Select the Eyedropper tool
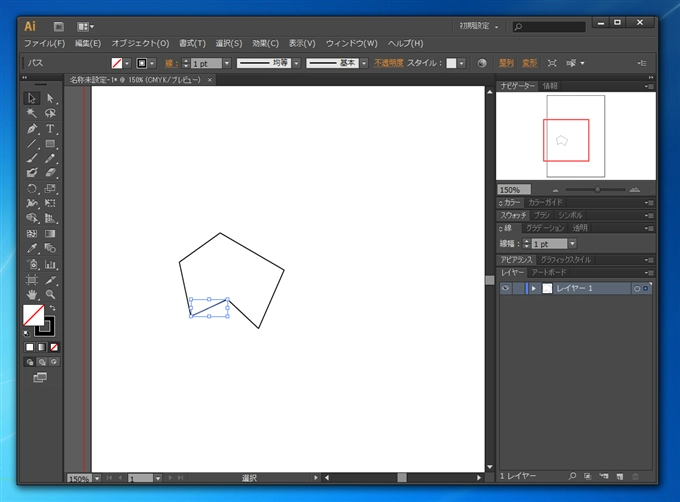Screen dimensions: 680x502 [32, 248]
